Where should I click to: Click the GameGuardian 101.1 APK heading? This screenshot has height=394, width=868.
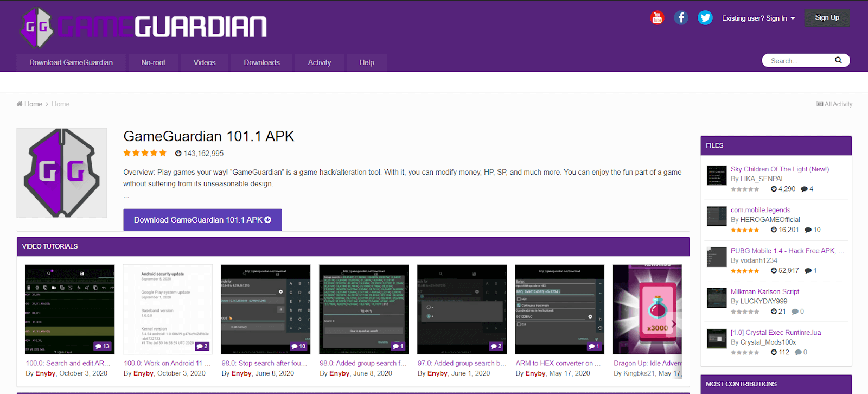[209, 136]
